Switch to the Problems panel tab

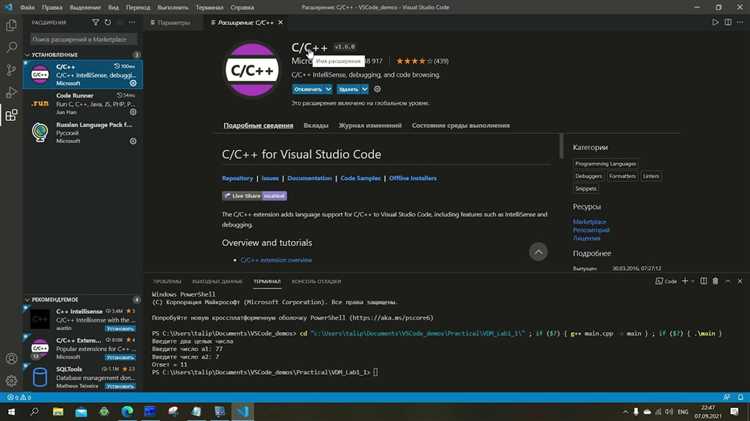click(167, 281)
